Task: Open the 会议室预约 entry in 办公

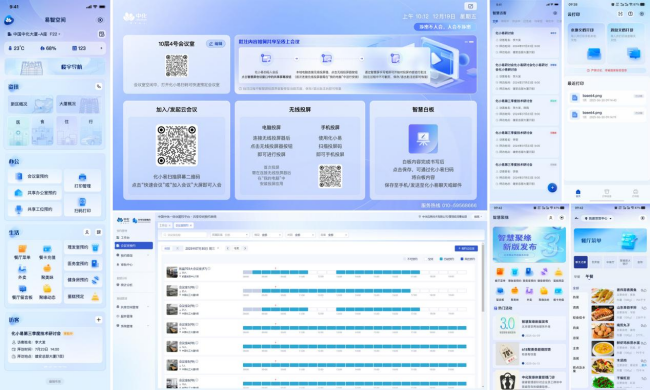Action: click(35, 176)
